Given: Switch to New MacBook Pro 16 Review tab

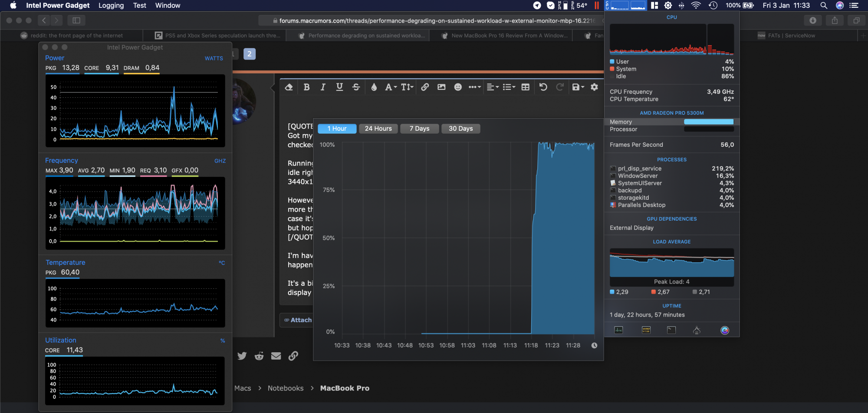Looking at the screenshot, I should 505,36.
